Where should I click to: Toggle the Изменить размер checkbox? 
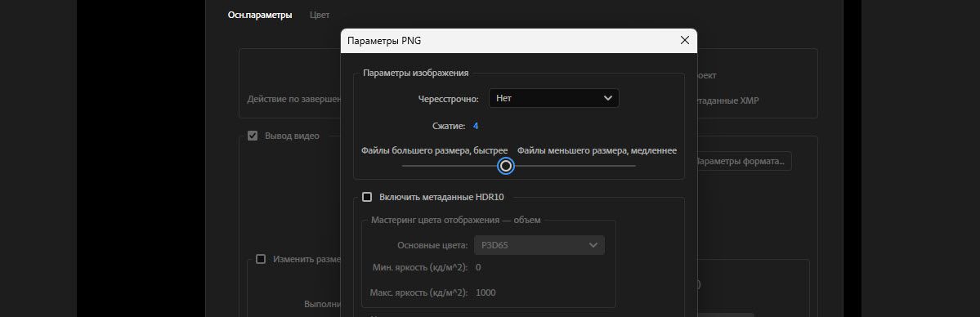261,259
